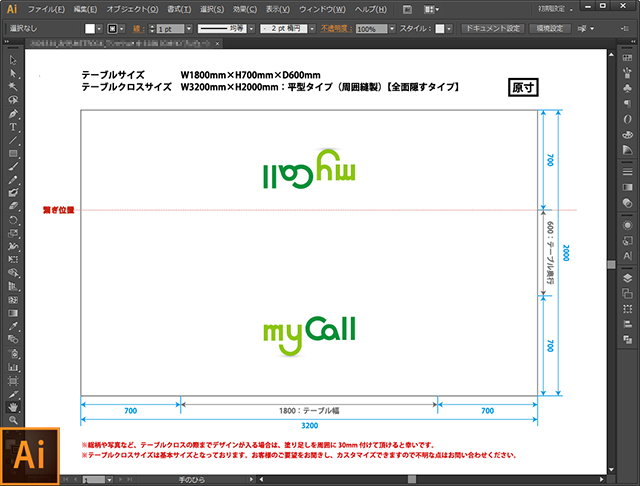Open the Symbols panel icon
Viewport: 640px width, 486px height.
click(627, 88)
